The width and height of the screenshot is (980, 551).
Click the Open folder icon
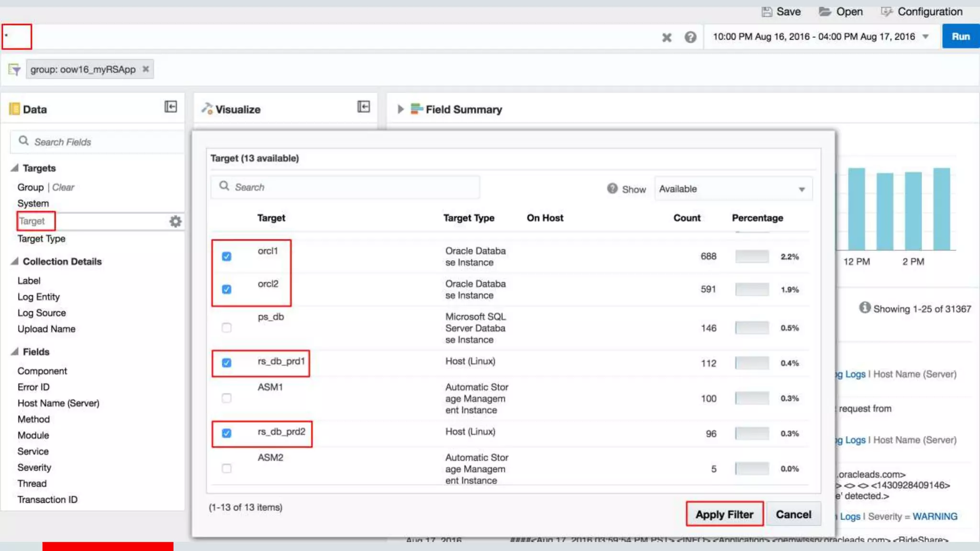tap(824, 12)
